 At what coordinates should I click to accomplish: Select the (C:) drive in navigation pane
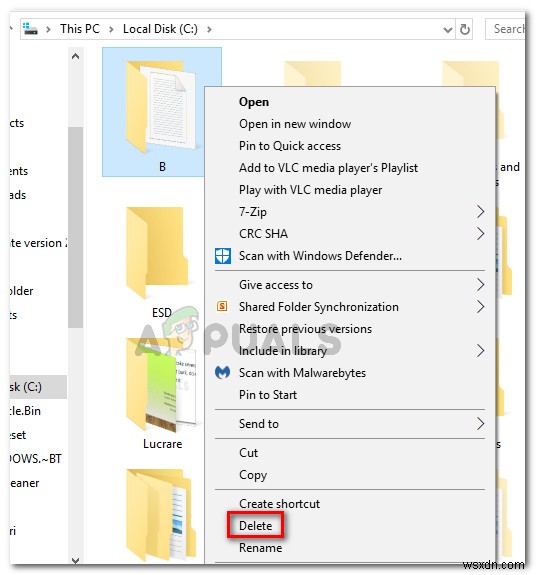point(38,387)
